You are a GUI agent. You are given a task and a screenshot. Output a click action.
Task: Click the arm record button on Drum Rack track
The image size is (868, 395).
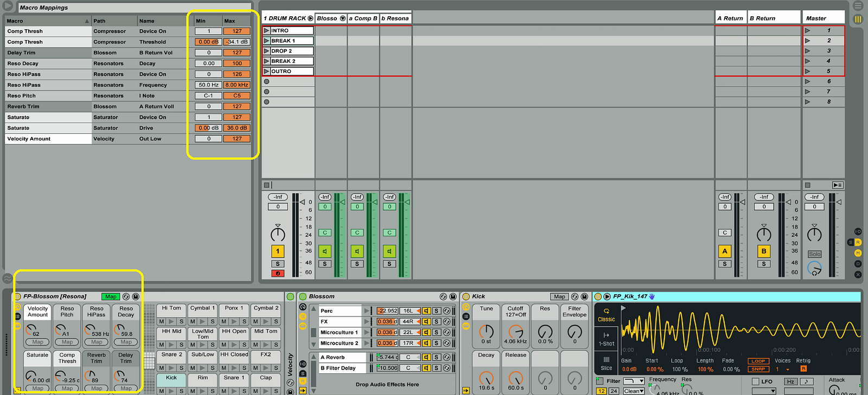[x=278, y=274]
